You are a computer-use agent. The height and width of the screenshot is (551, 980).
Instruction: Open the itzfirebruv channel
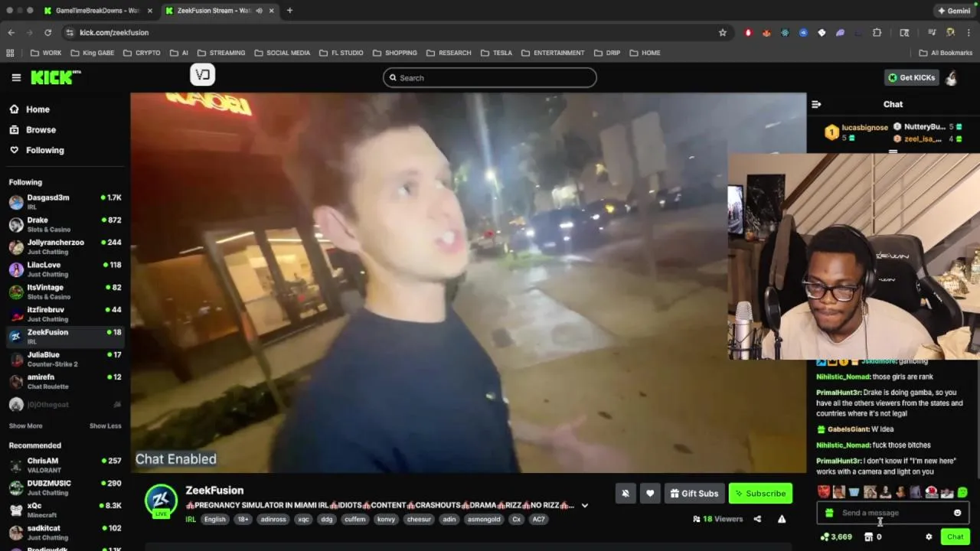tap(65, 314)
